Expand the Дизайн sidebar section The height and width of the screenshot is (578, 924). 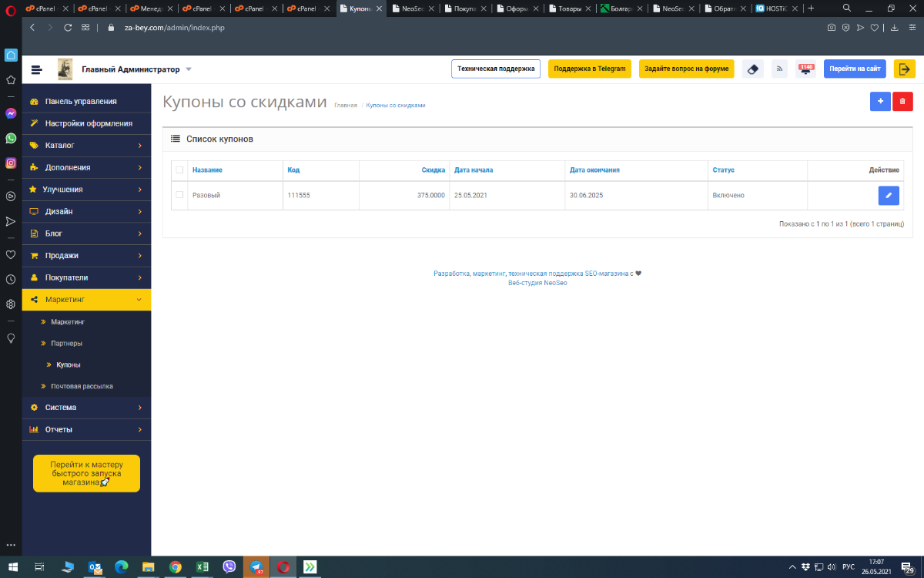click(x=86, y=211)
